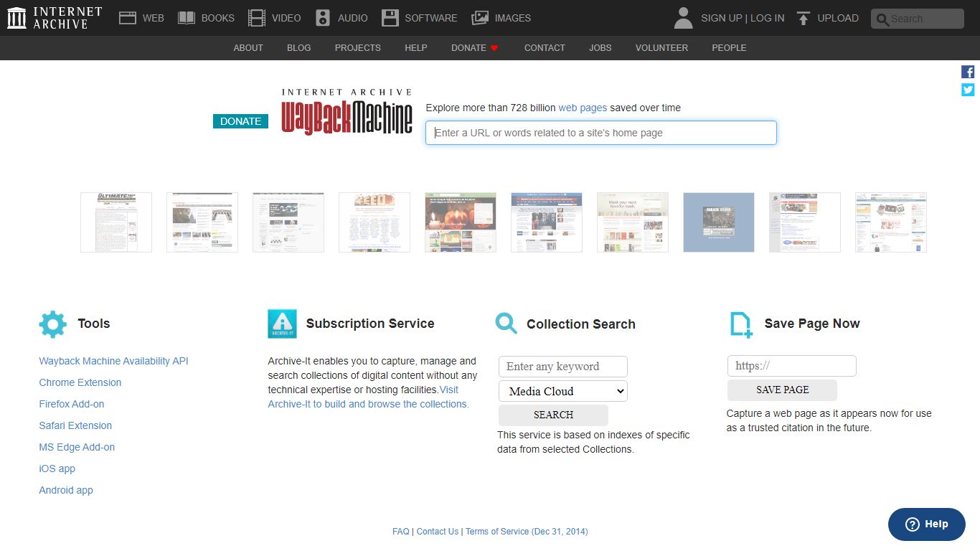The width and height of the screenshot is (980, 551).
Task: Open the blue-gray background site thumbnail
Action: 719,222
